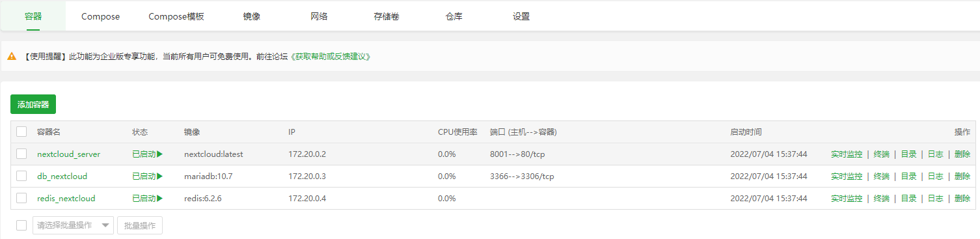Open the 请选择批量操作 batch dropdown

(73, 225)
